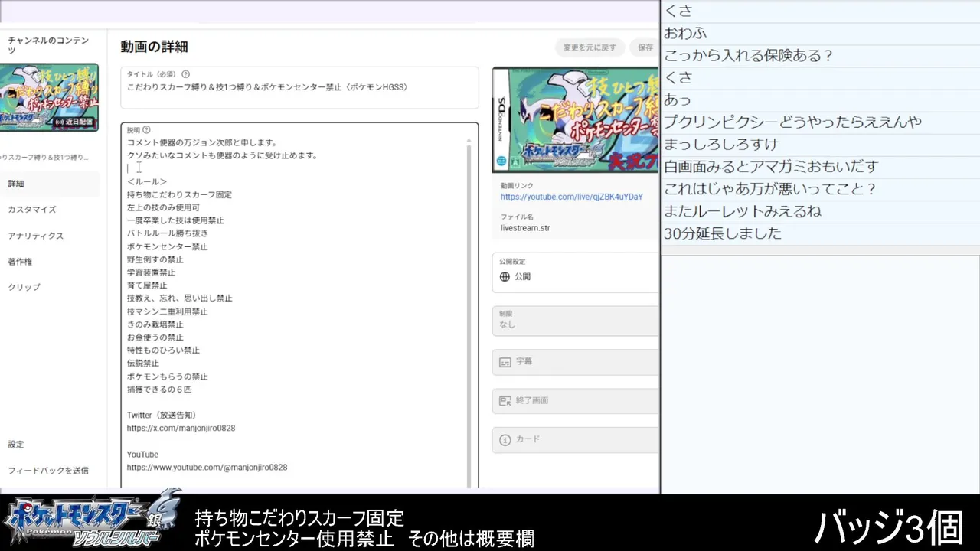The image size is (980, 551).
Task: Click the 変更を元に戻す button
Action: 590,47
